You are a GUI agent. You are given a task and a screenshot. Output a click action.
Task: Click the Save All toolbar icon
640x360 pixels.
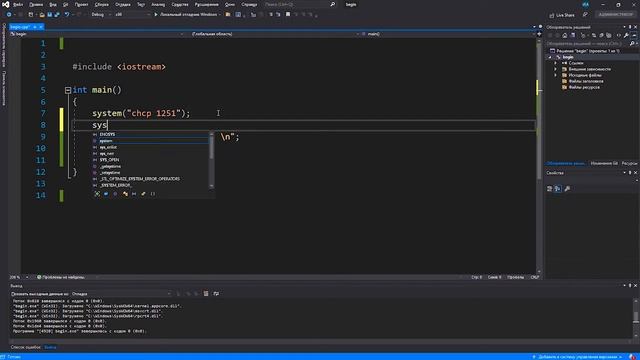click(57, 15)
